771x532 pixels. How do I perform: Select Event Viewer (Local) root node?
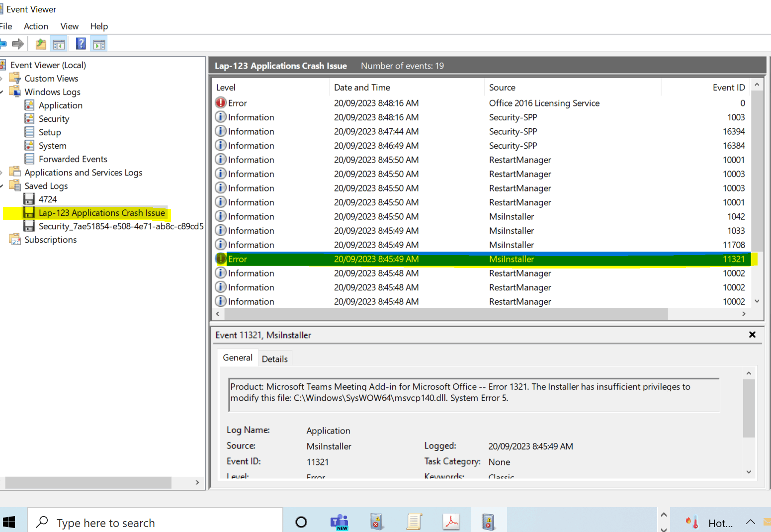48,65
